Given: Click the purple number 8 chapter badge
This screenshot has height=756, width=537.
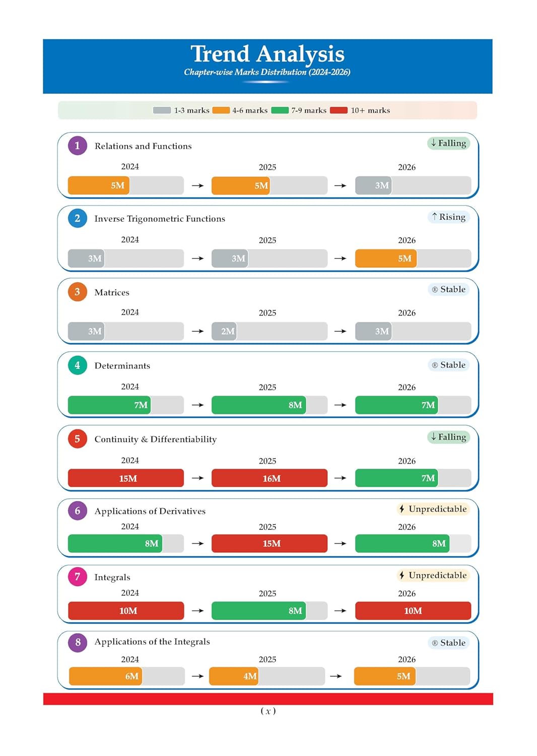Looking at the screenshot, I should point(78,643).
